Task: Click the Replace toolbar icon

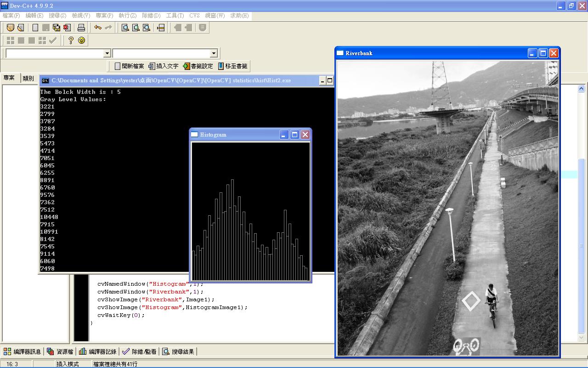Action: pos(136,28)
